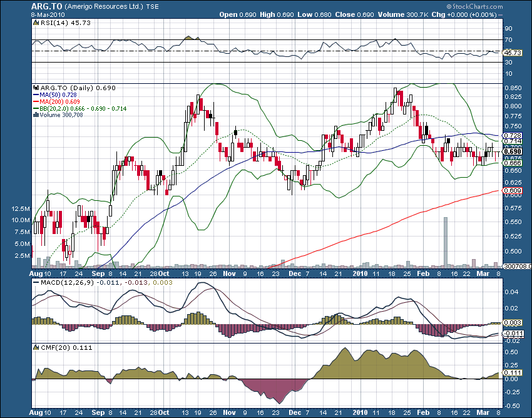Image resolution: width=532 pixels, height=418 pixels.
Task: Click the MACD line marker before its label
Action: (x=36, y=283)
